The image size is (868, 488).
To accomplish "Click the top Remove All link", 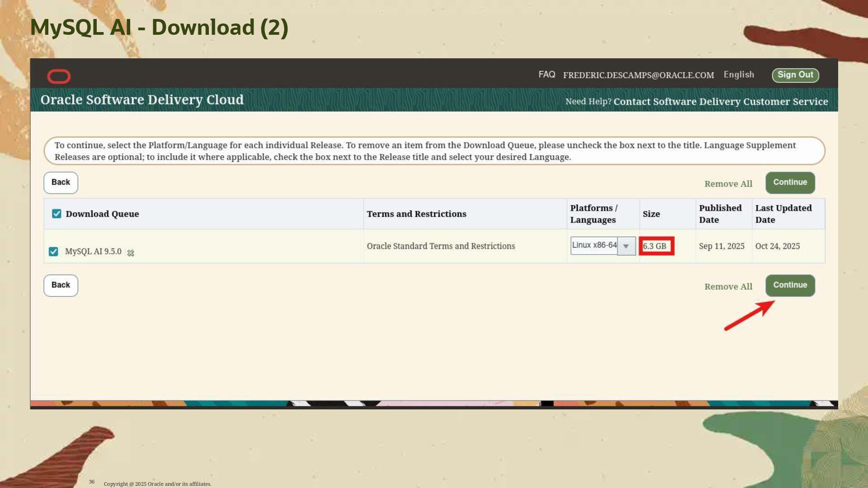I will (x=728, y=184).
